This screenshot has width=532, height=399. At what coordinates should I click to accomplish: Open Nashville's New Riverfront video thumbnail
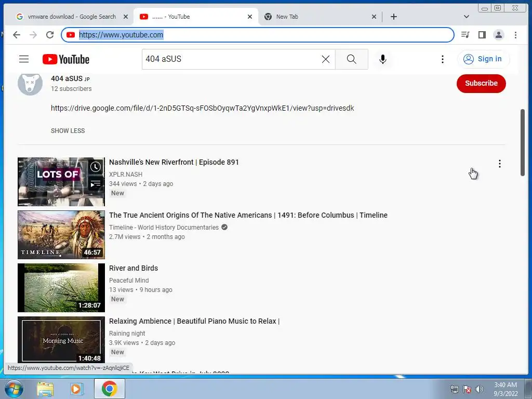pyautogui.click(x=61, y=182)
